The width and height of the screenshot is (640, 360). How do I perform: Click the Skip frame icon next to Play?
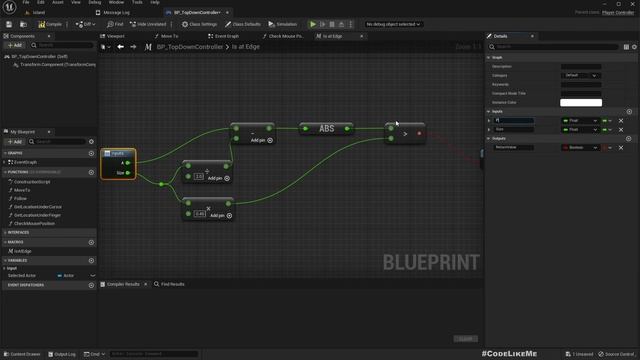tap(322, 24)
